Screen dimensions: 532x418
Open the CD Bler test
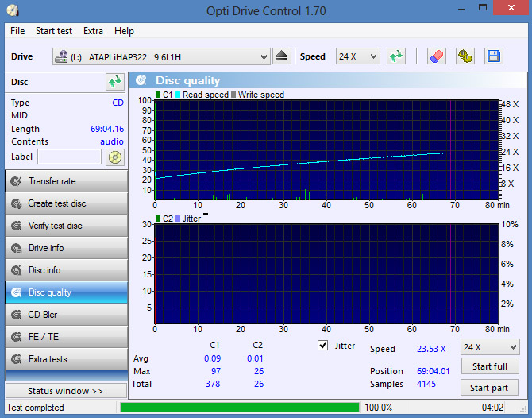point(67,315)
